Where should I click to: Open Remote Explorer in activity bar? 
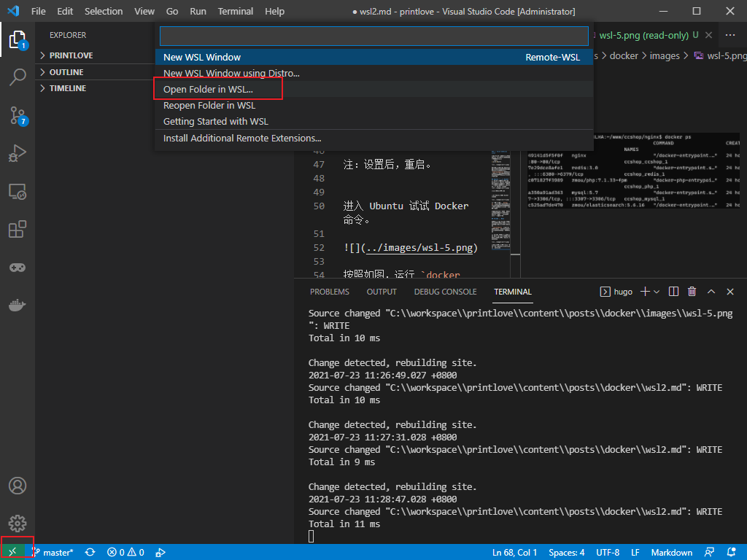(18, 192)
